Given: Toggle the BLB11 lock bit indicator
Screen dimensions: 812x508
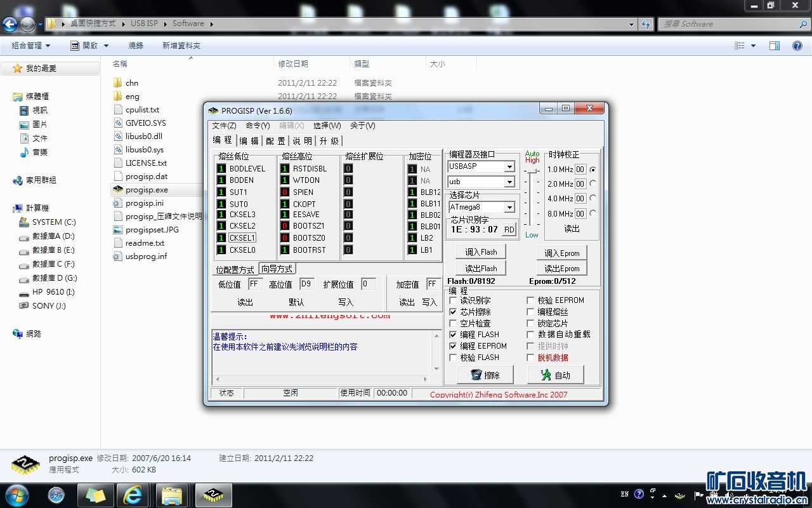Looking at the screenshot, I should click(412, 204).
